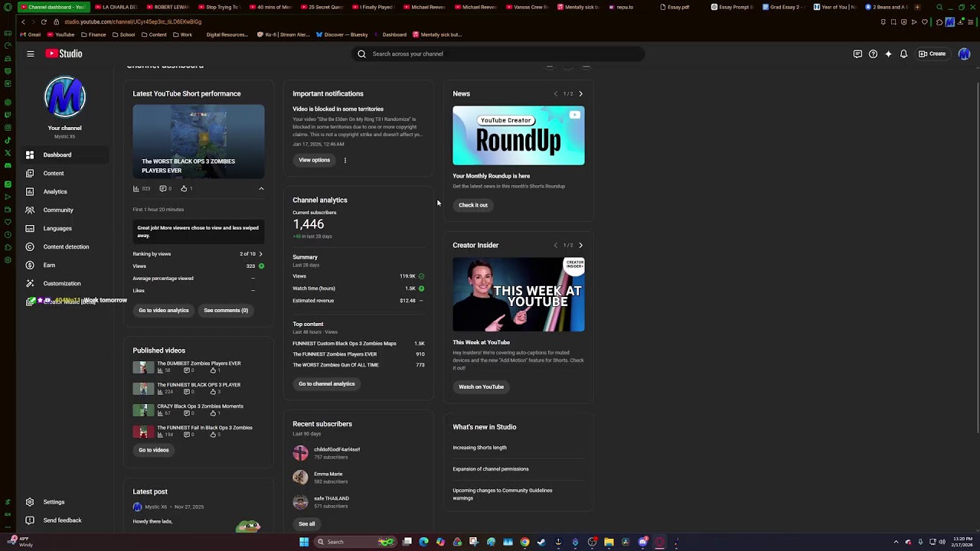
Task: Click the Create button
Action: click(932, 54)
